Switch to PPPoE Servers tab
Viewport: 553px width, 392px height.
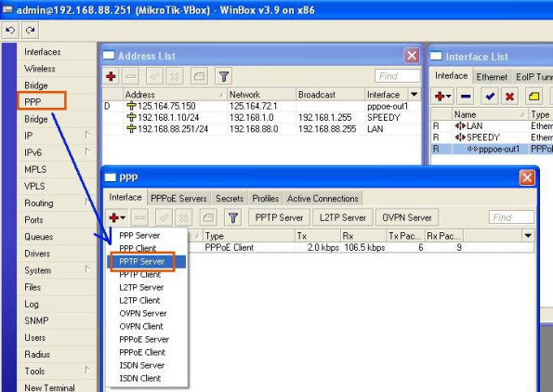[x=178, y=199]
